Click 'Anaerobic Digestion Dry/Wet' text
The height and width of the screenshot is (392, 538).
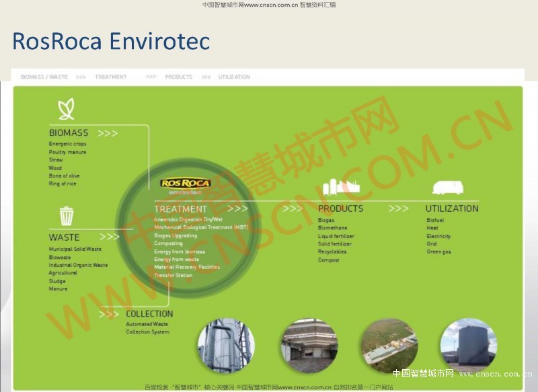pyautogui.click(x=188, y=219)
